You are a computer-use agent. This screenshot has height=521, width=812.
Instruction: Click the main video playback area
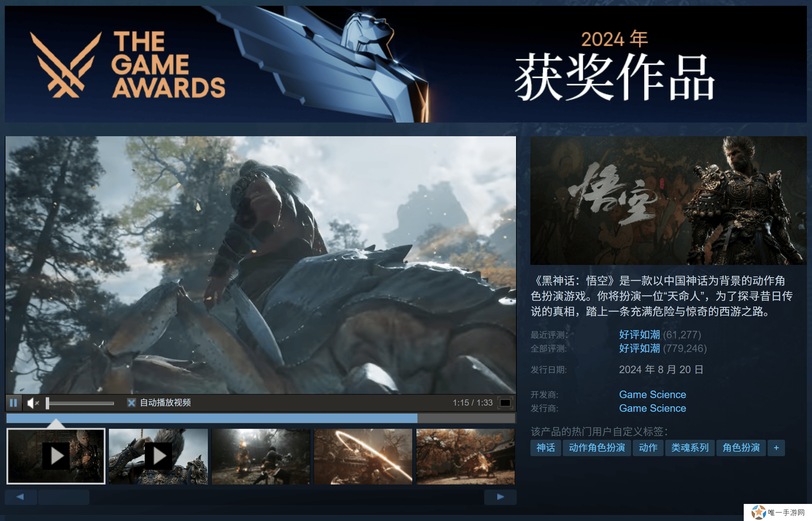coord(261,265)
